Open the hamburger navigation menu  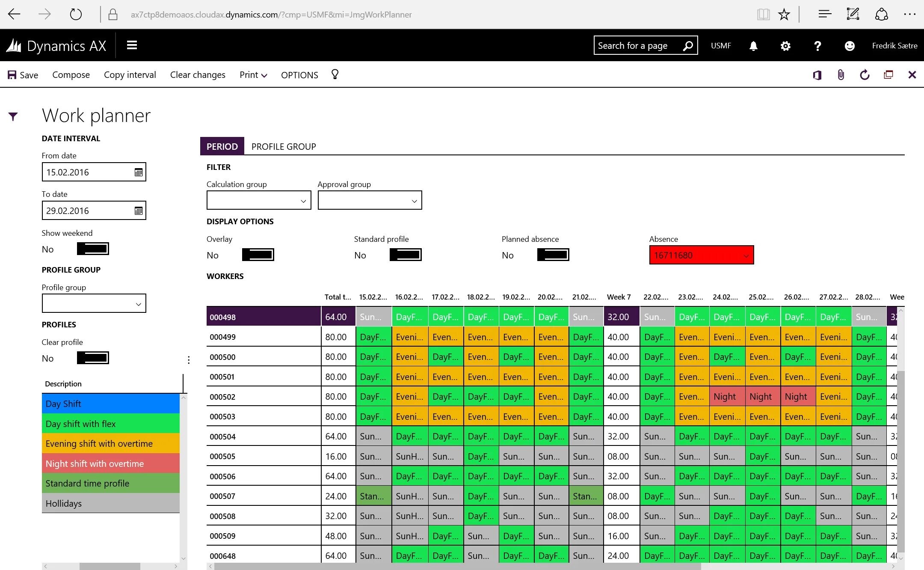click(x=132, y=45)
